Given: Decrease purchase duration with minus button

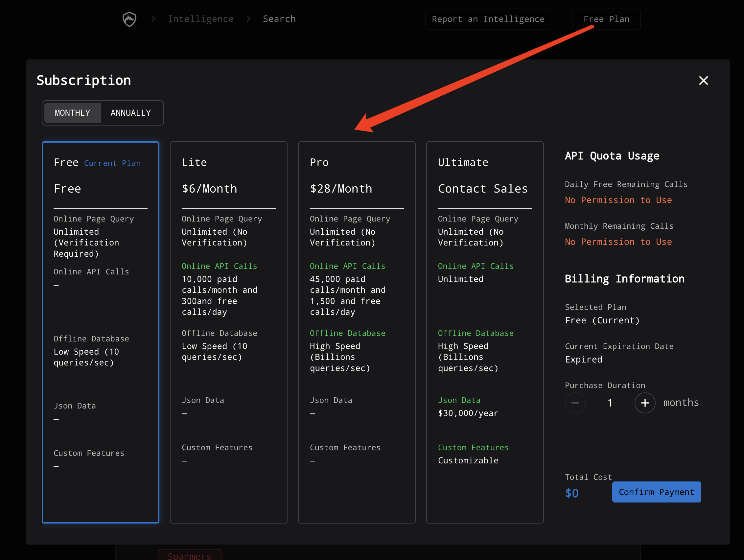Looking at the screenshot, I should (x=575, y=403).
